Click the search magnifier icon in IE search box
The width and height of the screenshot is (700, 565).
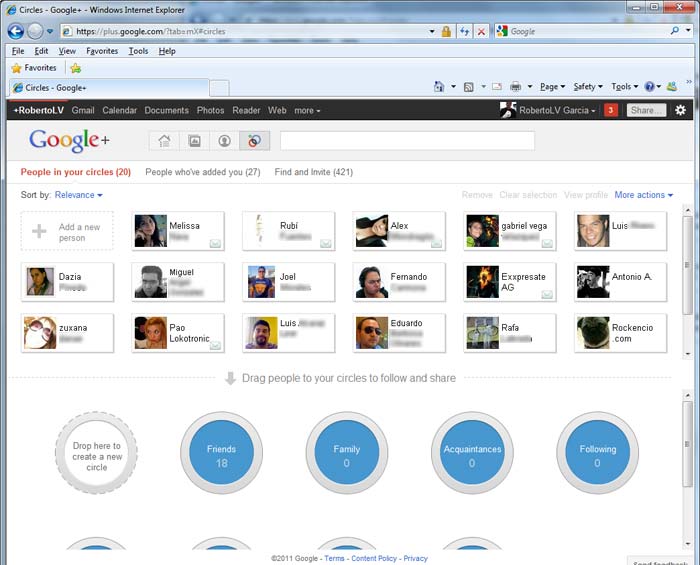675,31
